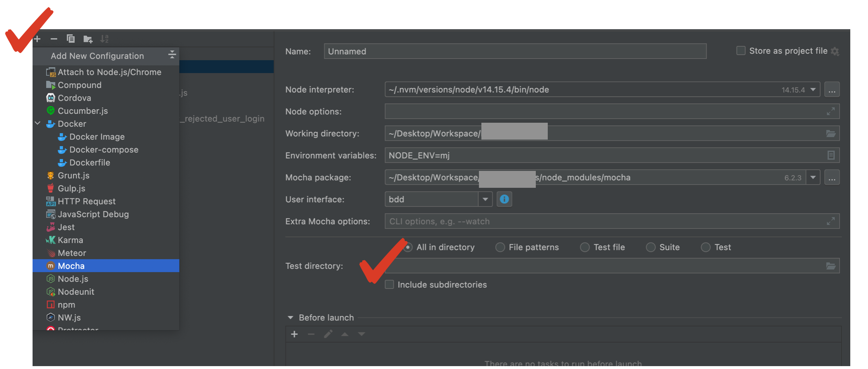Select Docker-compose configuration
The image size is (868, 369).
[106, 149]
